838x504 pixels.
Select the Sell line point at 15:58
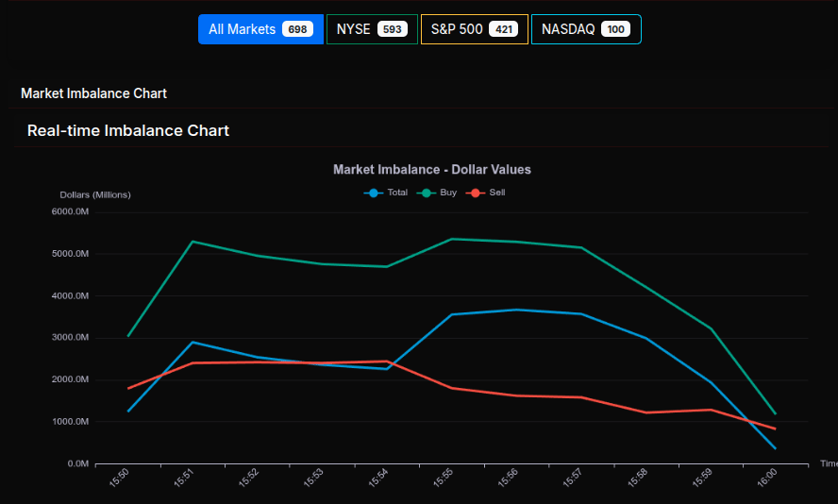pyautogui.click(x=646, y=412)
